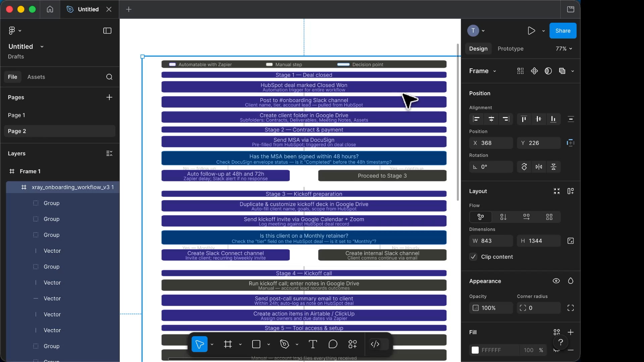The height and width of the screenshot is (362, 644).
Task: Open Dev Mode with the code icon
Action: click(x=376, y=344)
